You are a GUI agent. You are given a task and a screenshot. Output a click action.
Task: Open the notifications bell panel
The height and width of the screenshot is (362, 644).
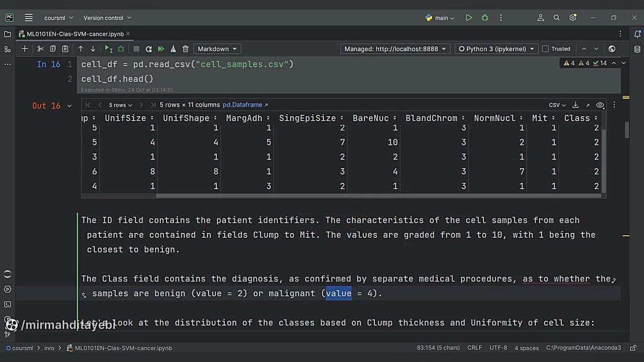[x=637, y=34]
